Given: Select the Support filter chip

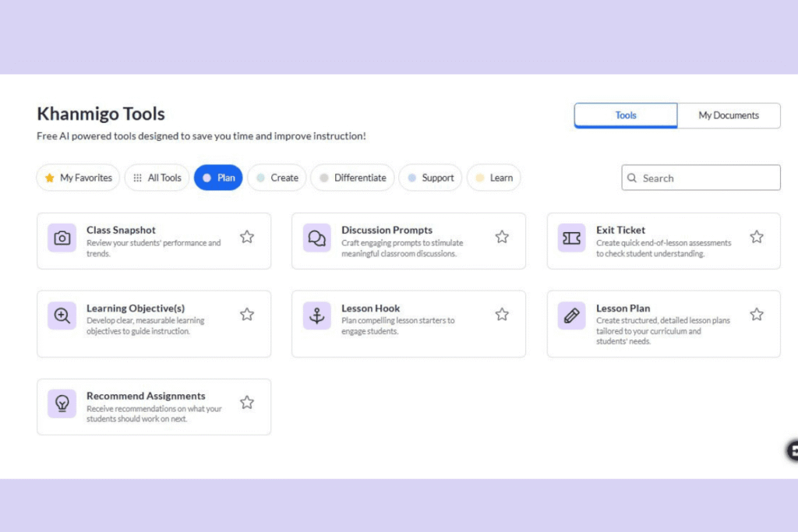Looking at the screenshot, I should 430,178.
